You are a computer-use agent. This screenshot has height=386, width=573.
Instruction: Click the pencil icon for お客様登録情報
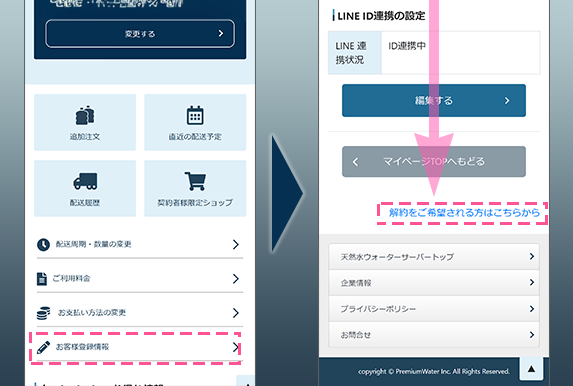pyautogui.click(x=43, y=347)
